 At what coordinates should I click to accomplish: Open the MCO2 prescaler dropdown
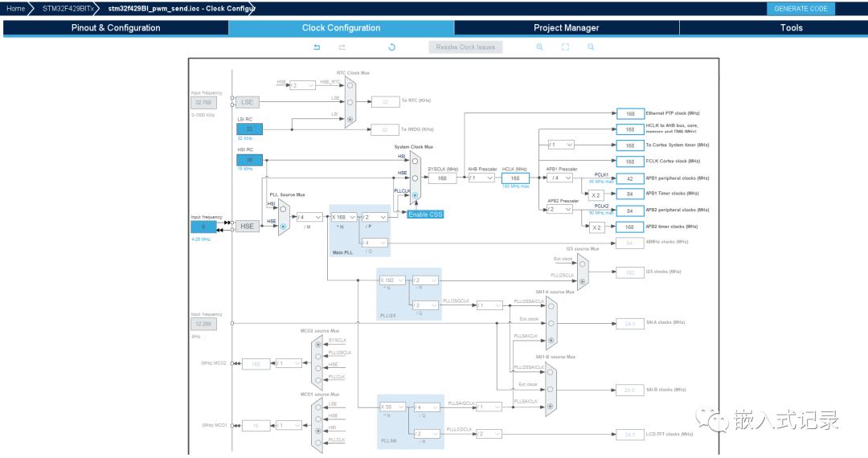click(289, 363)
